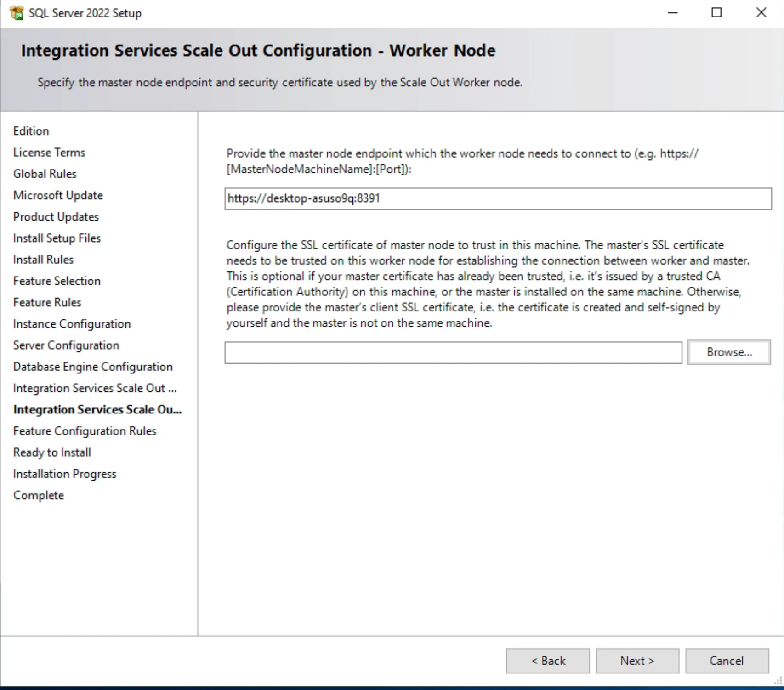This screenshot has width=784, height=690.
Task: Select the Install Setup Files step
Action: tap(57, 238)
